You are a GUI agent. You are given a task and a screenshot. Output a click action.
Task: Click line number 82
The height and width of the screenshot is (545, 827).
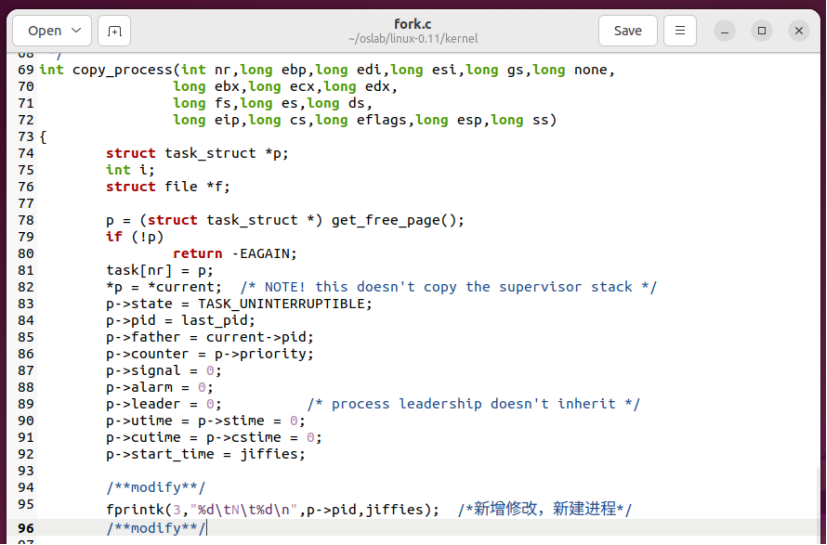tap(26, 287)
